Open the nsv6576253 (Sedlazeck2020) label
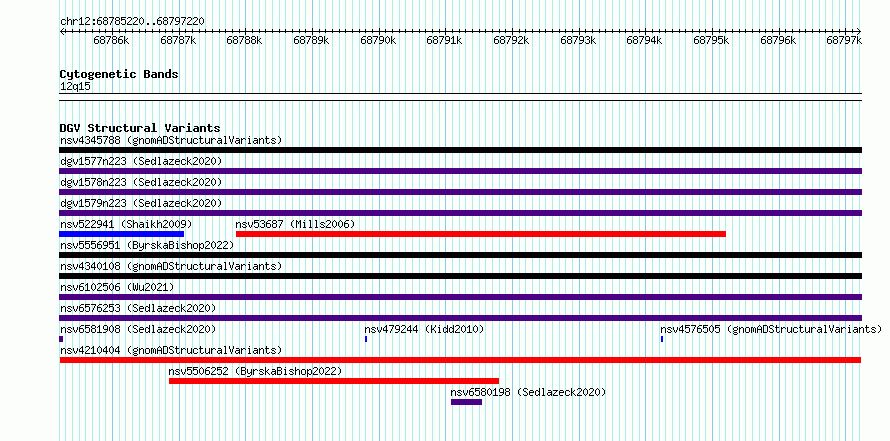This screenshot has height=441, width=890. click(x=138, y=308)
